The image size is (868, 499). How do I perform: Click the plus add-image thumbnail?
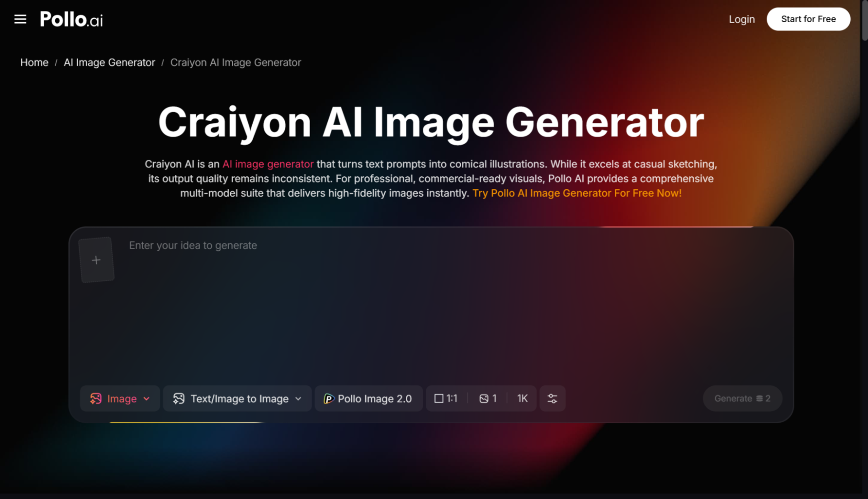(96, 260)
